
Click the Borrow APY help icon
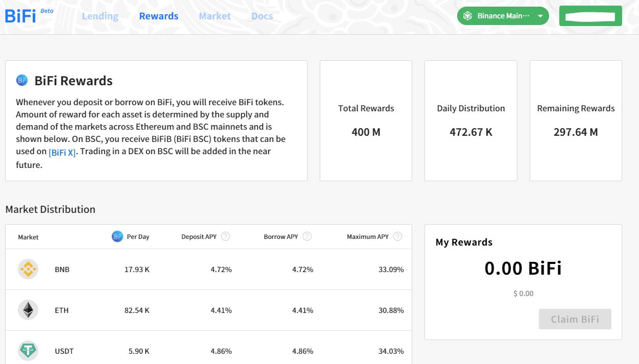(x=307, y=236)
